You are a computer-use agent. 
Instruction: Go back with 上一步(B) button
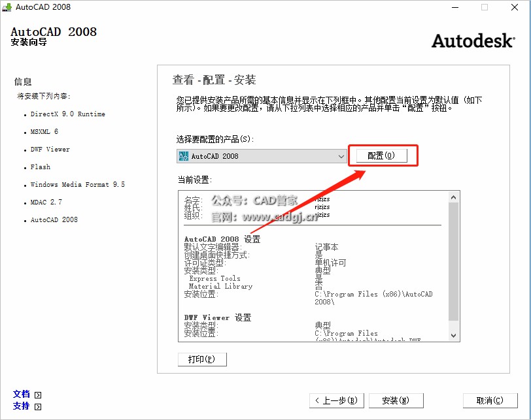click(x=337, y=400)
